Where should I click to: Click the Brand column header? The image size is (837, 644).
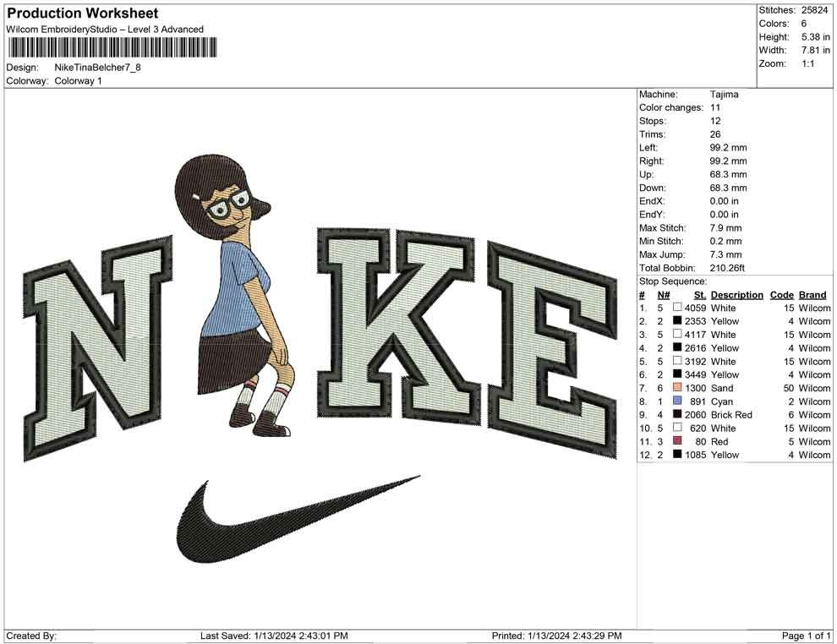(x=812, y=295)
